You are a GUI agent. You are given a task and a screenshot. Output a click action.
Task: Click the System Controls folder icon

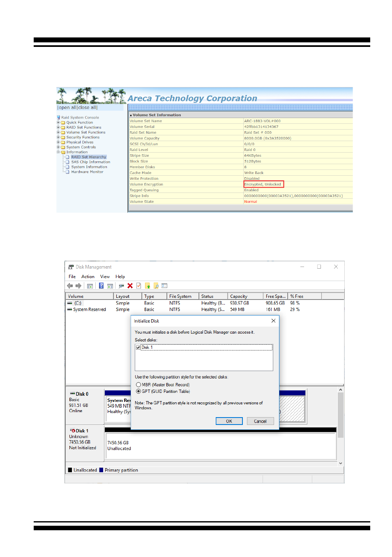point(63,147)
